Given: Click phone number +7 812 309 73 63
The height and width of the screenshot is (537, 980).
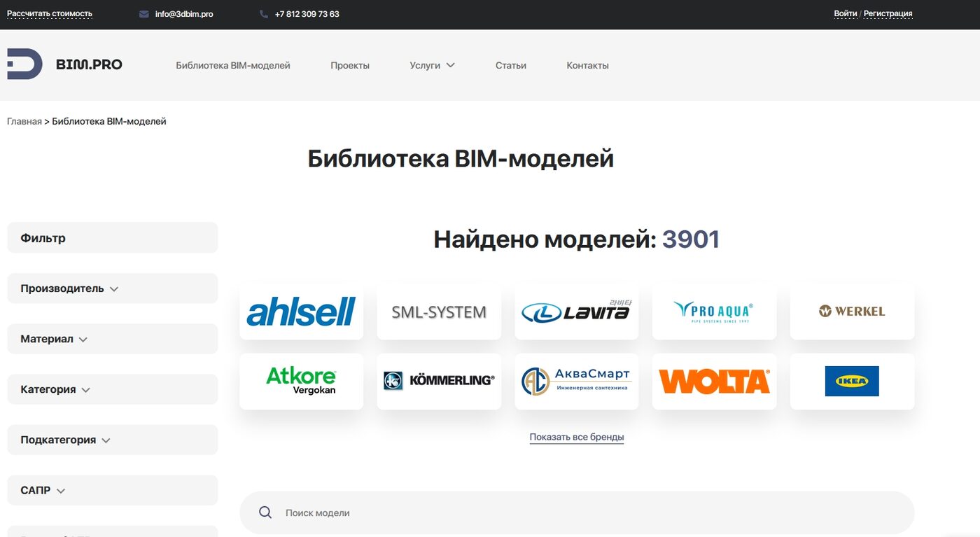Looking at the screenshot, I should tap(307, 14).
